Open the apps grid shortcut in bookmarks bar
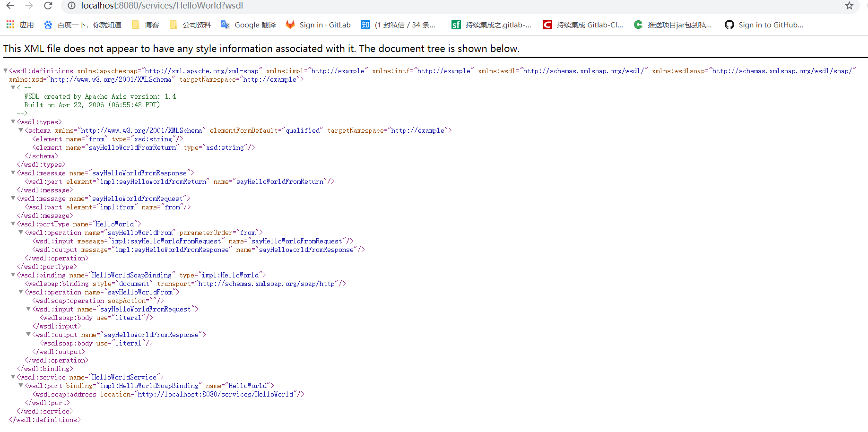Screen dimensions: 868x432 19,25
